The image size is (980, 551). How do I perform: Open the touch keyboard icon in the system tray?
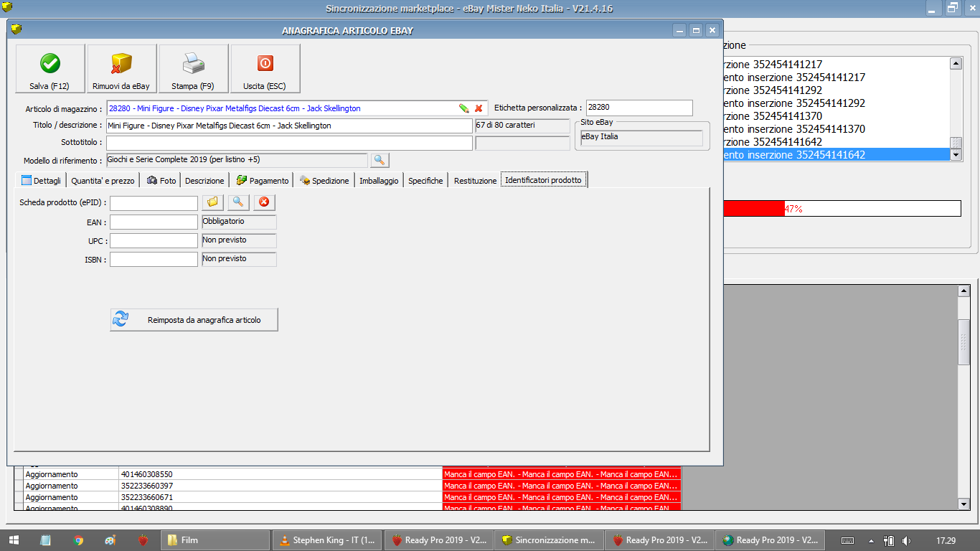(847, 540)
